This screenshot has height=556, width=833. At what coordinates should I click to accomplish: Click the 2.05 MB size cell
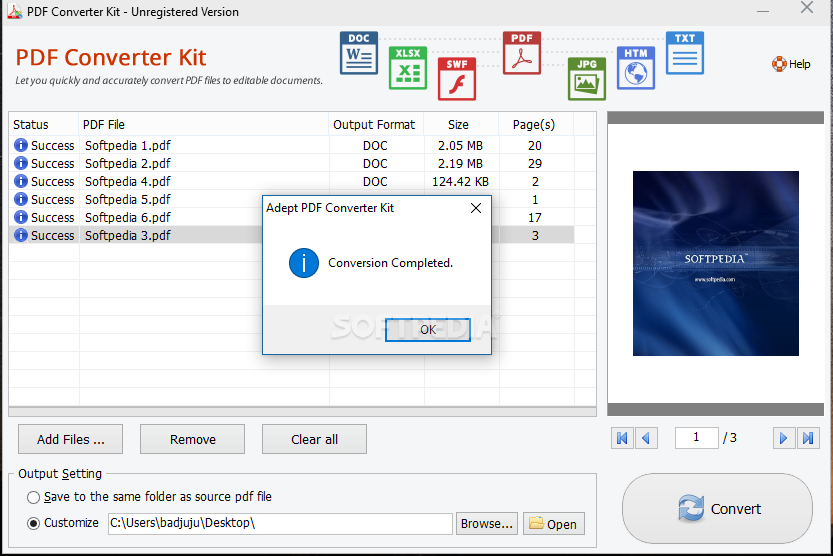pyautogui.click(x=460, y=146)
